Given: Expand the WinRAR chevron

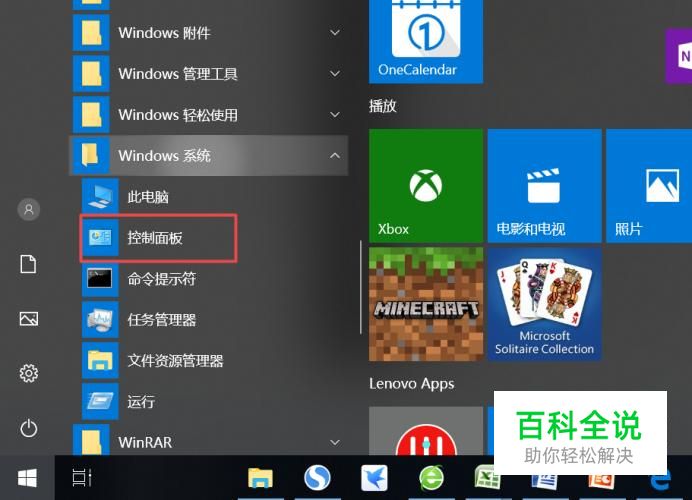Looking at the screenshot, I should [x=335, y=442].
